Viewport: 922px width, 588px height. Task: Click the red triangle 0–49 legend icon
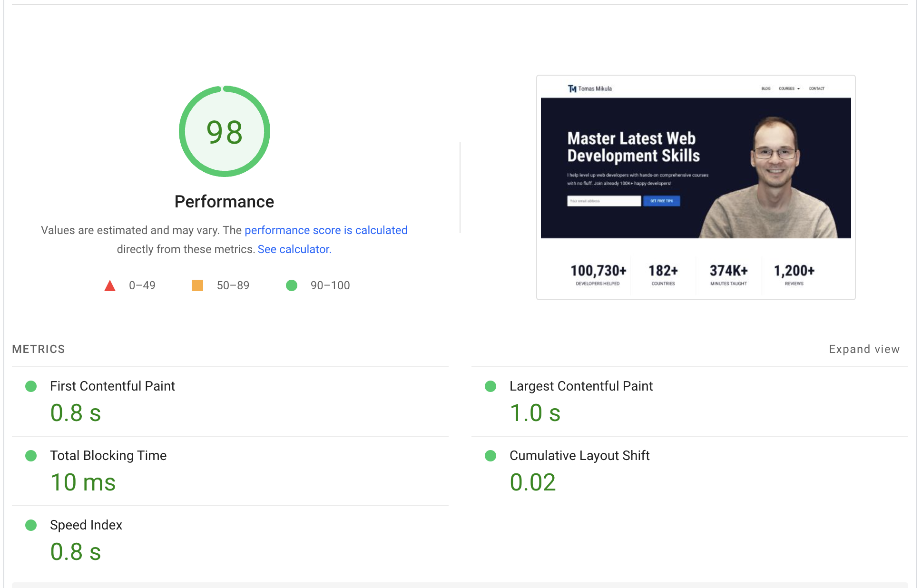(x=110, y=285)
